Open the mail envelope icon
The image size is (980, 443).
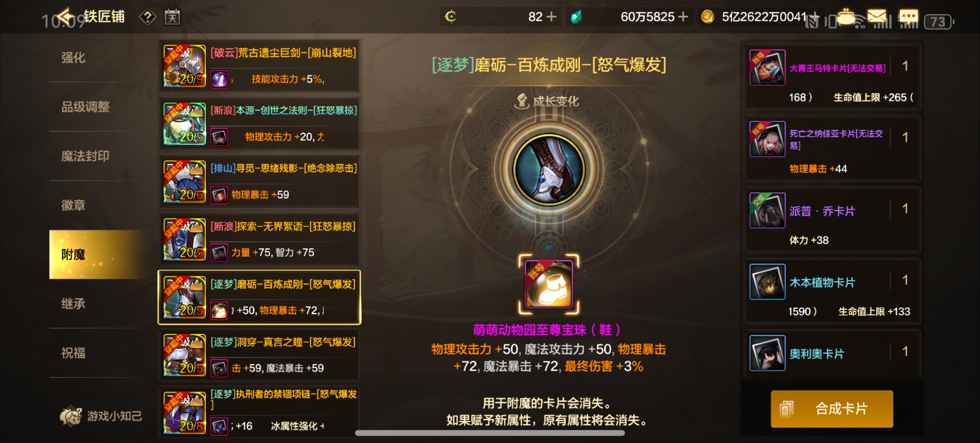(876, 16)
